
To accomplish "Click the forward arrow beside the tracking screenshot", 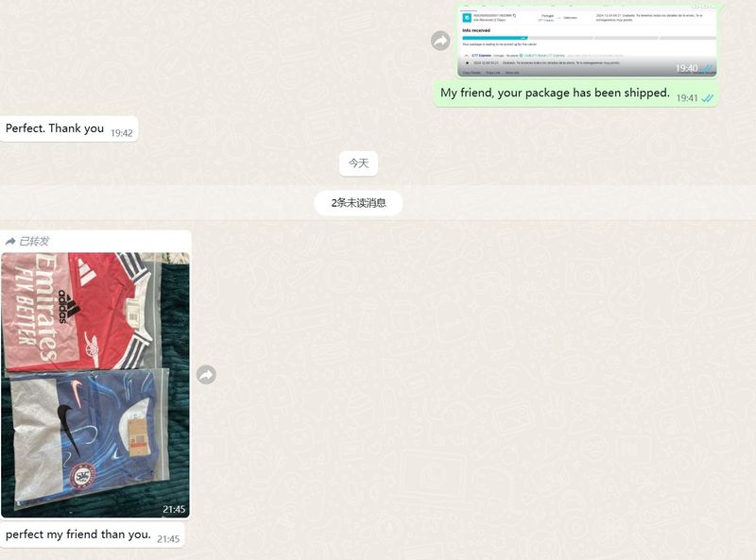I will tap(440, 41).
